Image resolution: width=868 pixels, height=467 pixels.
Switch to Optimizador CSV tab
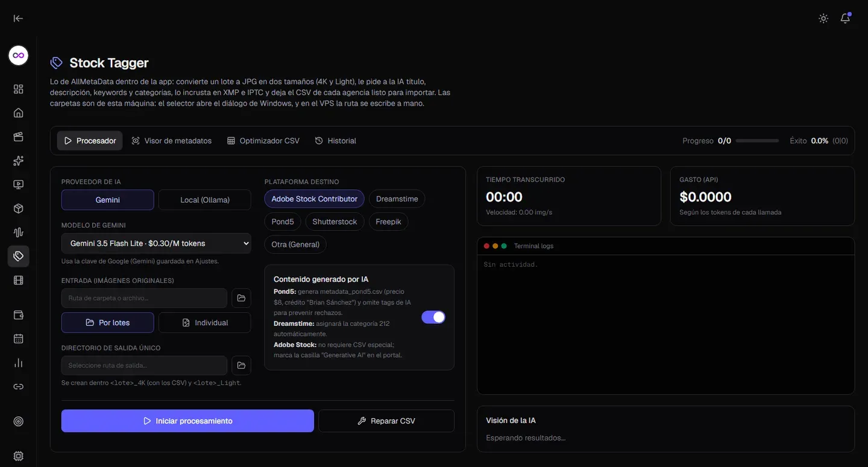263,141
